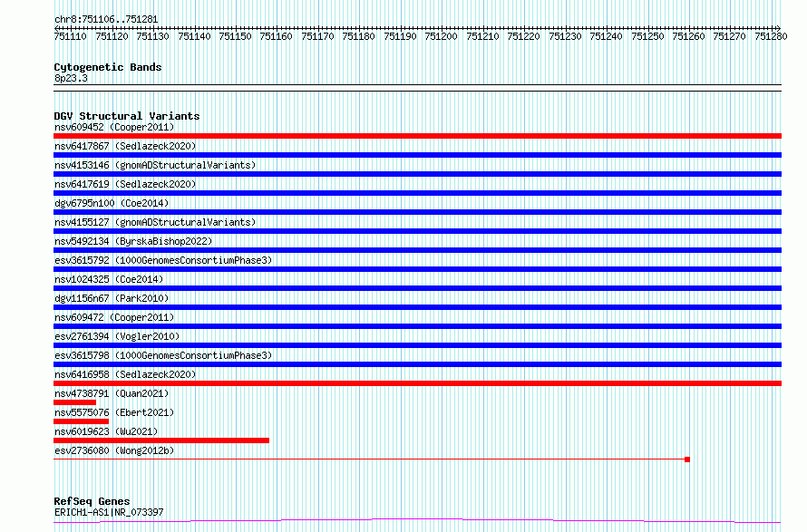Screen dimensions: 807x532
Task: Open dgv1156n67 (Park2010) label
Action: click(x=112, y=298)
